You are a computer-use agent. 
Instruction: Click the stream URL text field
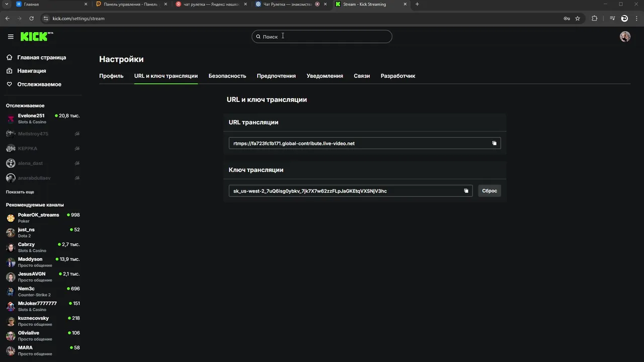[365, 143]
